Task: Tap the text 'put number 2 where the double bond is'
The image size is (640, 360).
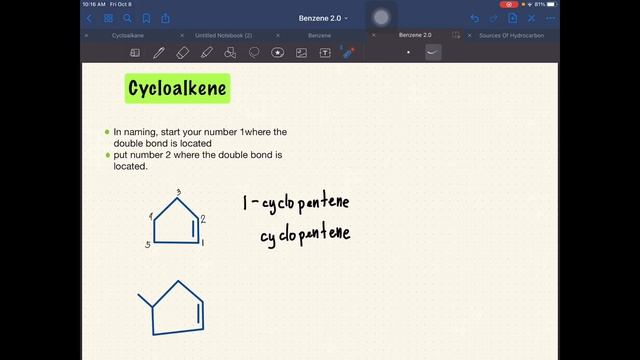Action: [198, 155]
